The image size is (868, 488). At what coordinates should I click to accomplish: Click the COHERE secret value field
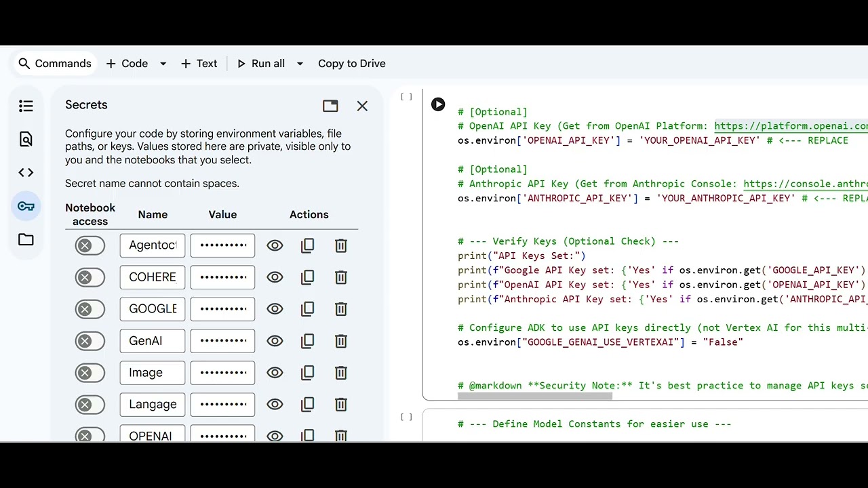(x=222, y=277)
